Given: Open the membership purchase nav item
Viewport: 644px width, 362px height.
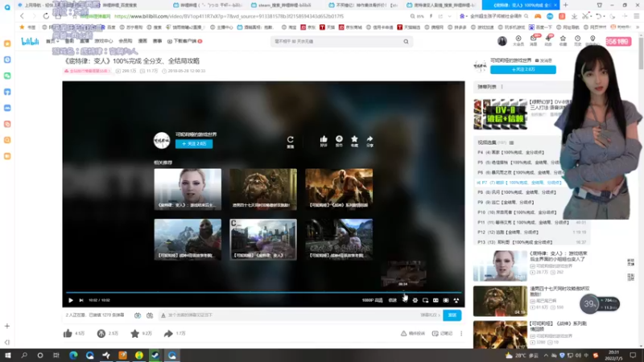Looking at the screenshot, I should click(x=126, y=41).
